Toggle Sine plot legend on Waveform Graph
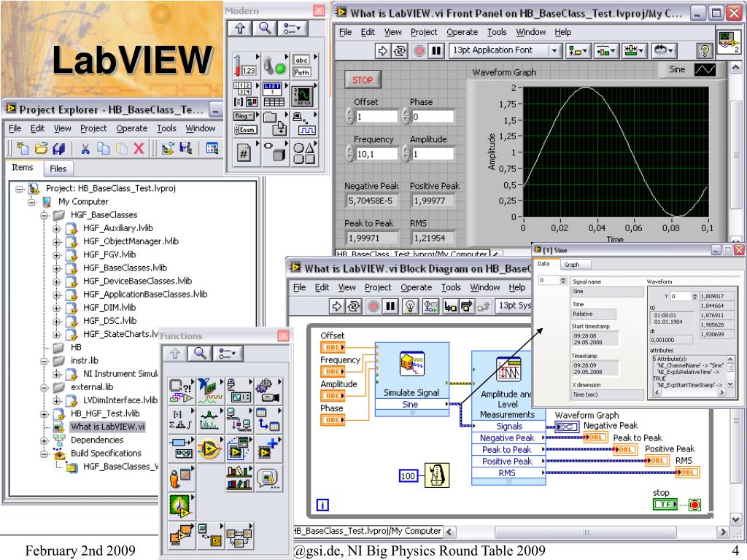747x560 pixels. [x=705, y=70]
